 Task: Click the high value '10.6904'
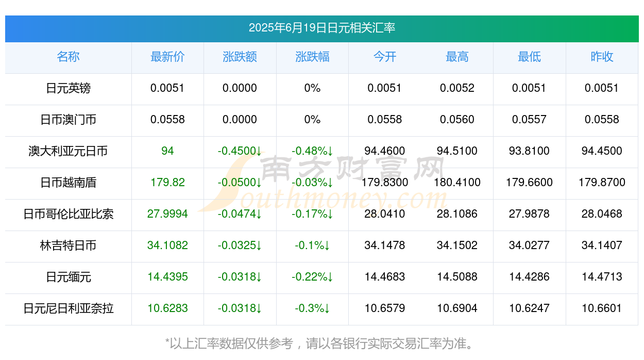pos(457,308)
